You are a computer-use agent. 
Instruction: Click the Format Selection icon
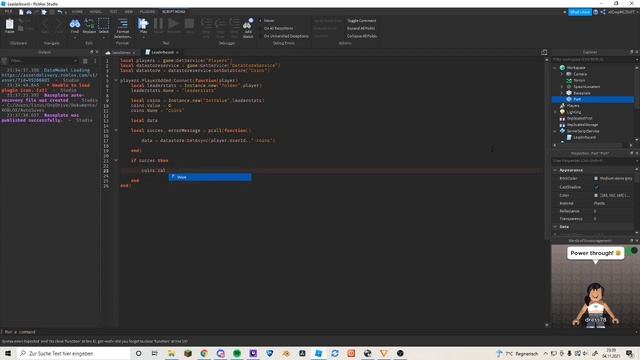pyautogui.click(x=122, y=25)
